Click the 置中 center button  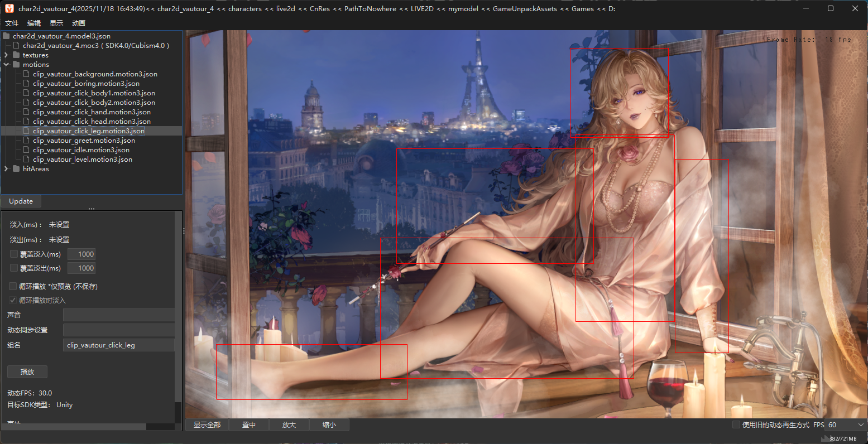click(x=248, y=425)
